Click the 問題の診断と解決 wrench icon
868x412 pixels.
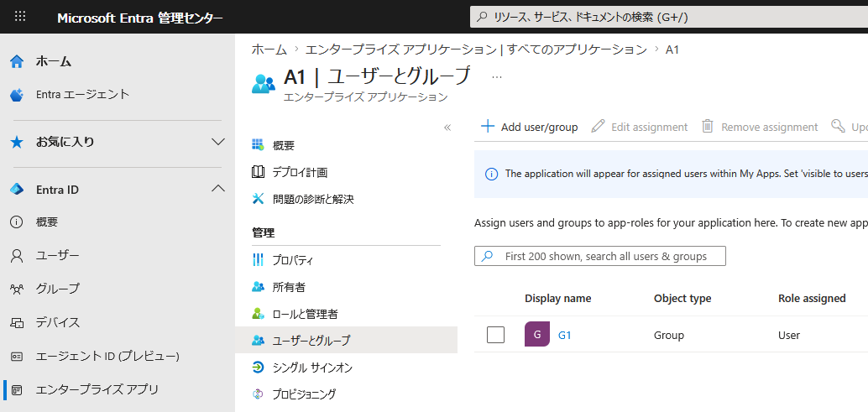click(x=258, y=199)
